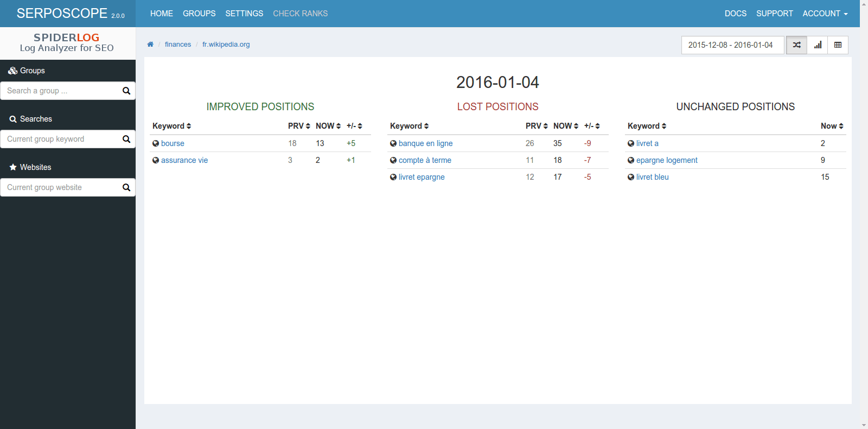The height and width of the screenshot is (429, 868).
Task: Click the globe icon beside bourse
Action: coord(156,143)
